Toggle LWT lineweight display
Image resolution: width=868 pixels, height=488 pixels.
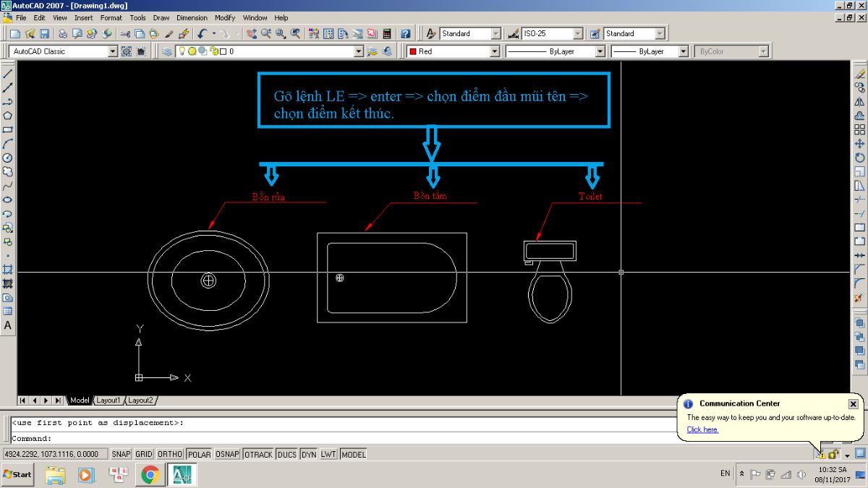[328, 454]
